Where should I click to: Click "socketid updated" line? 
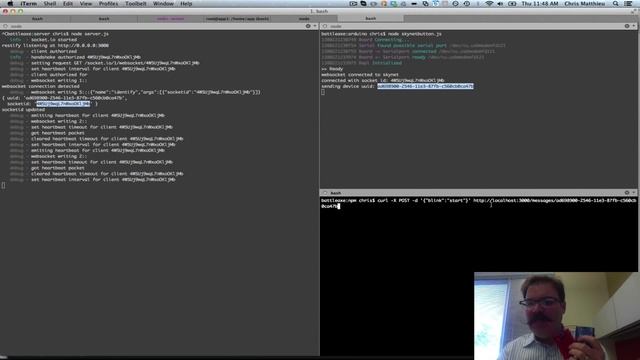coord(23,109)
